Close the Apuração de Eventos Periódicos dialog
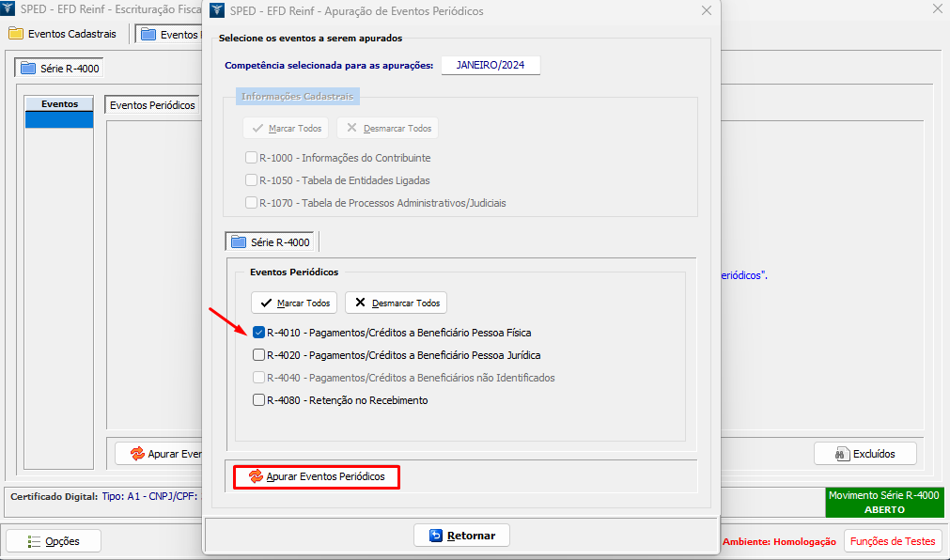This screenshot has height=560, width=950. (706, 10)
